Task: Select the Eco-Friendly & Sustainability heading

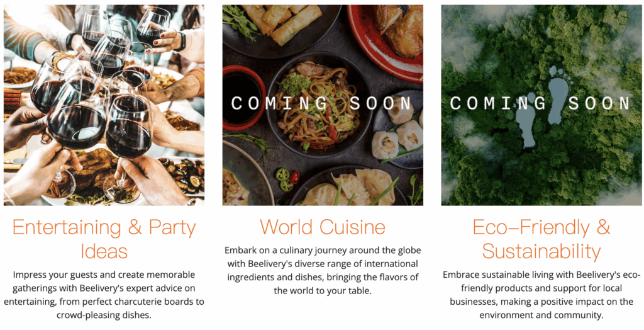Action: pos(541,239)
